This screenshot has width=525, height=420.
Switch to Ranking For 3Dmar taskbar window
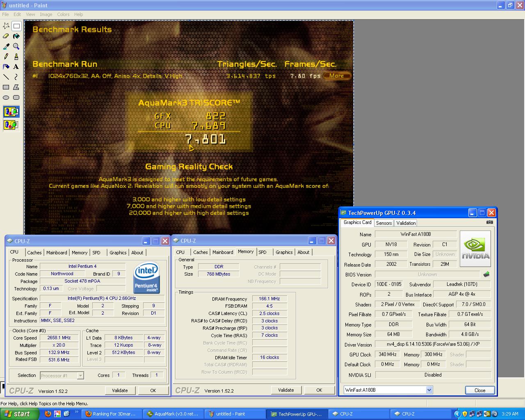112,414
